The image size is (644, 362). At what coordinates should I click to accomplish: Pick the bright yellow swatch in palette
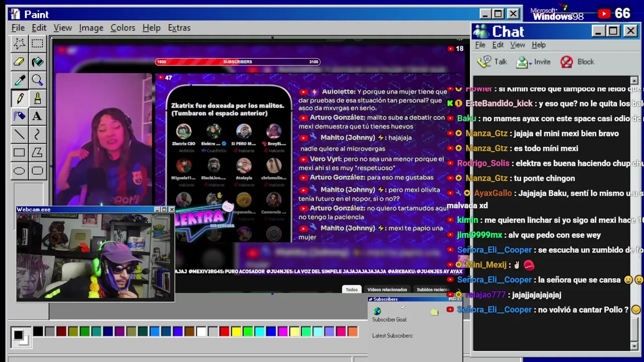(236, 331)
